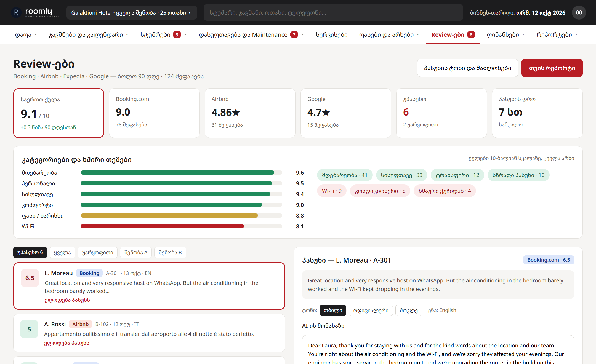Open the სერვისები tab
Viewport: 596px width, 364px height.
pos(332,35)
